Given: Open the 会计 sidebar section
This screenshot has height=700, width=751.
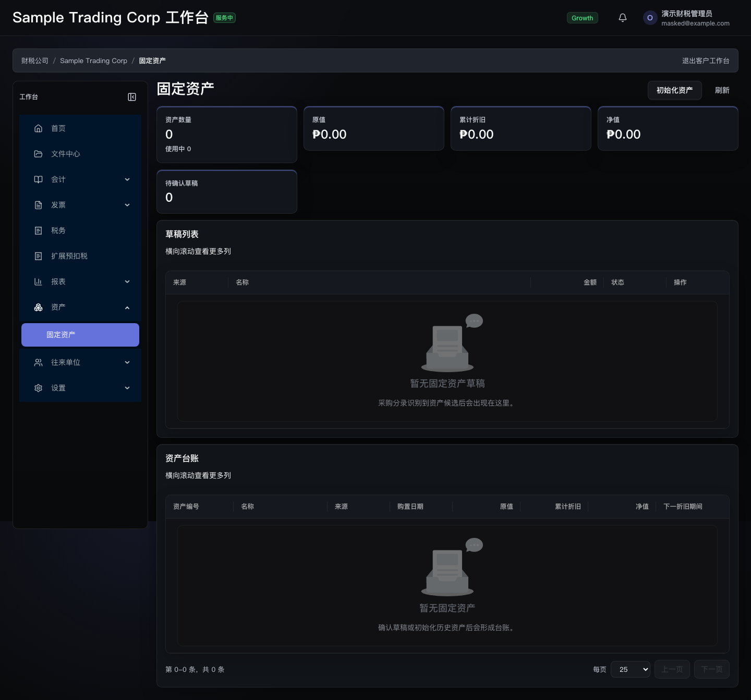Looking at the screenshot, I should (x=80, y=179).
